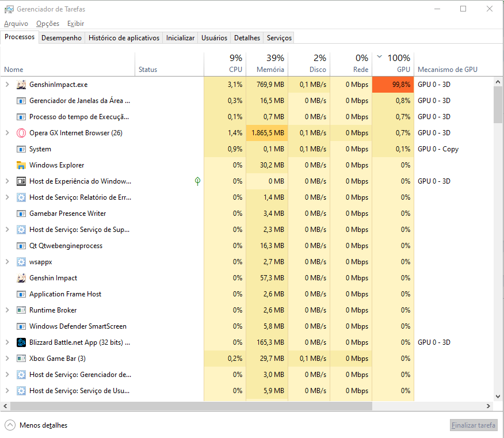Expand the Xbox Game Bar group
The width and height of the screenshot is (504, 438).
pos(7,359)
